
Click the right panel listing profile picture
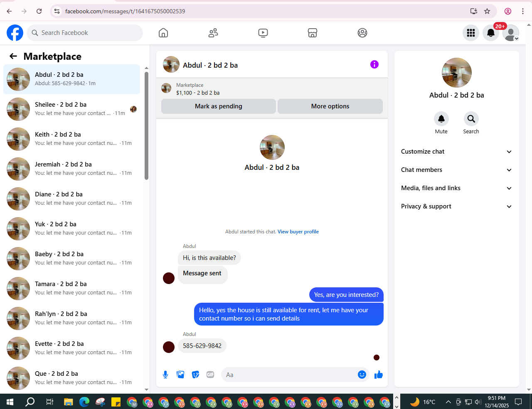tap(457, 73)
